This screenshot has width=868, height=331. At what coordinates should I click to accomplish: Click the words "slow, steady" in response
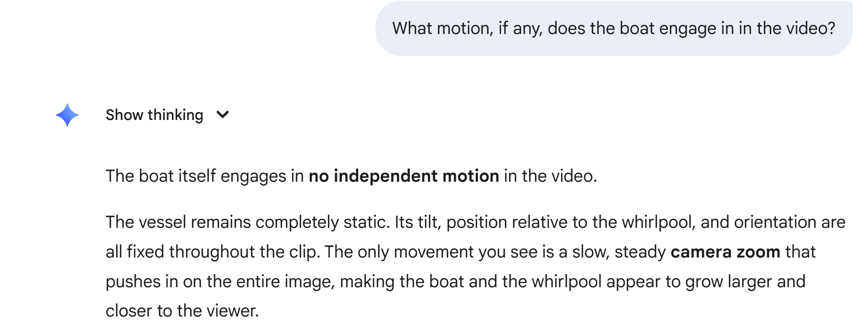click(619, 252)
